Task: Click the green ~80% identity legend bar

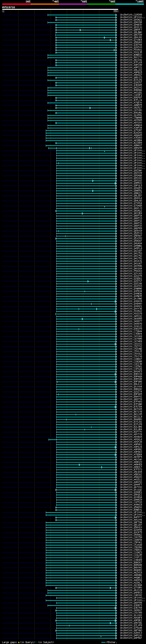Action: [x=101, y=4]
